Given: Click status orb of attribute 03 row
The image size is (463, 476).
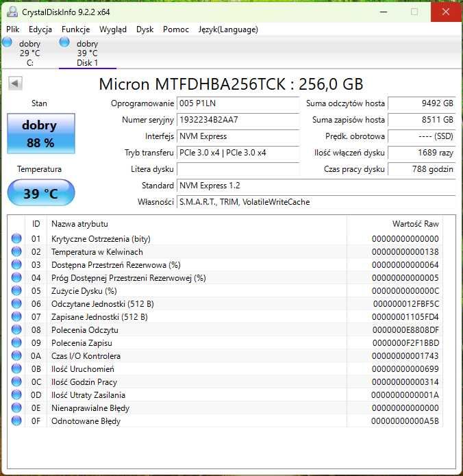Looking at the screenshot, I should (16, 265).
